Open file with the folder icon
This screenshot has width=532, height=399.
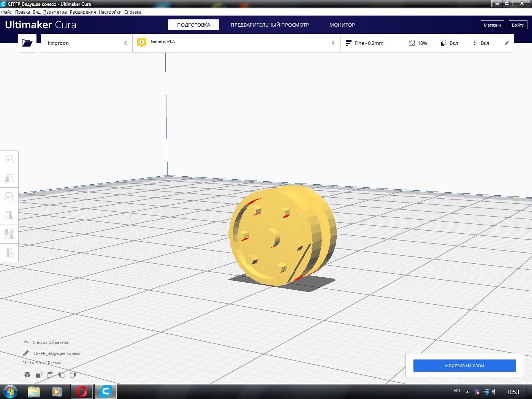27,43
